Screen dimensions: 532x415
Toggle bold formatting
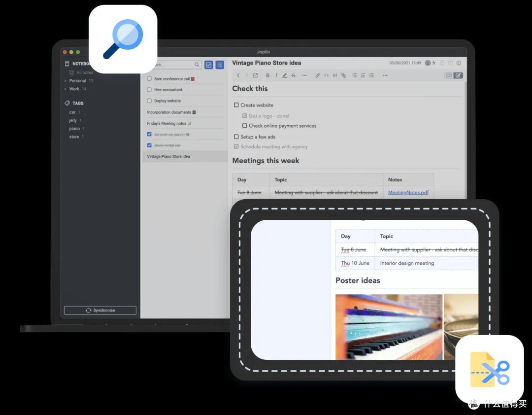click(x=267, y=75)
